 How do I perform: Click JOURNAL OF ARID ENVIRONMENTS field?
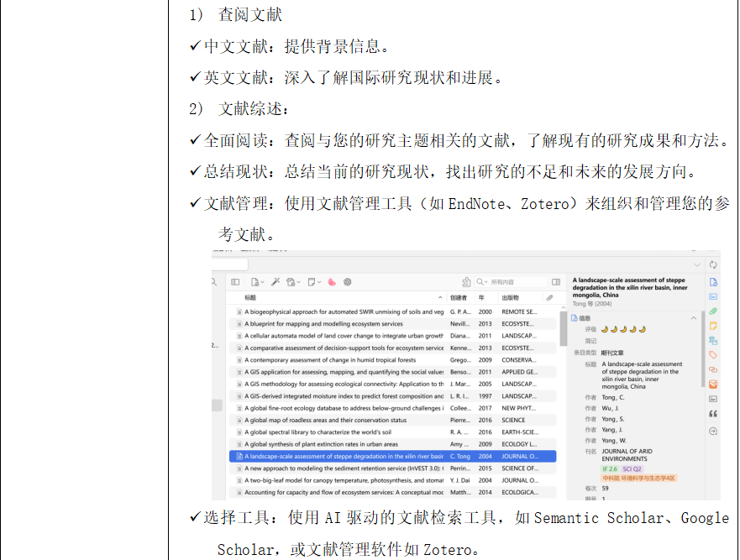coord(627,455)
